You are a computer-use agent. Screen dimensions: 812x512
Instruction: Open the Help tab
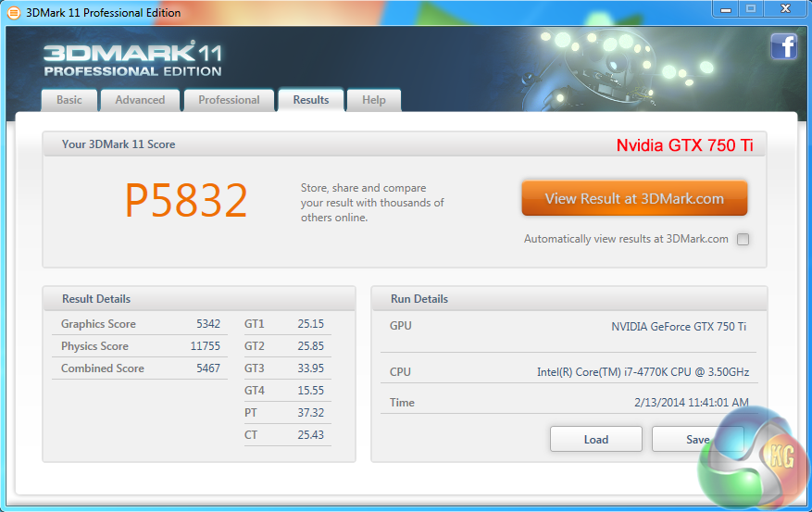(x=374, y=100)
